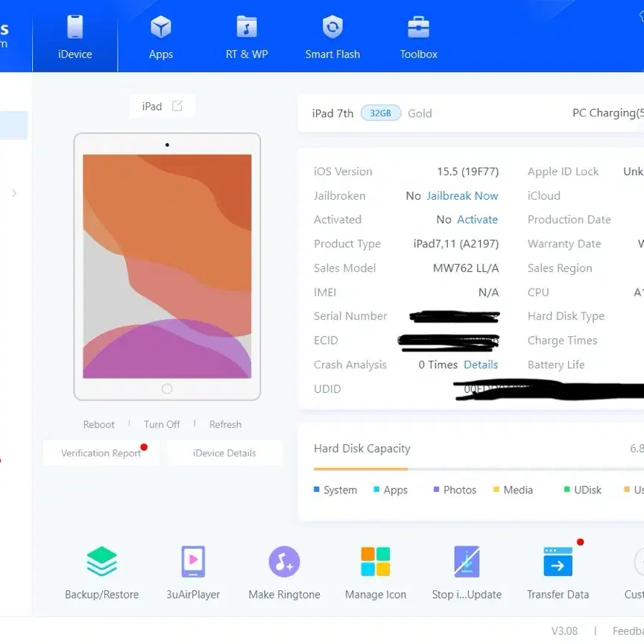Click sales model MW762 LL/A

[x=466, y=268]
